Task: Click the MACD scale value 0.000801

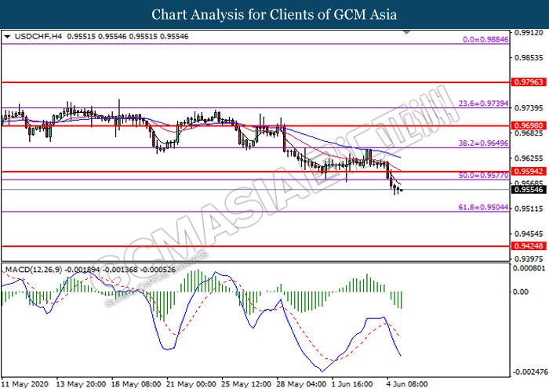Action: click(529, 268)
